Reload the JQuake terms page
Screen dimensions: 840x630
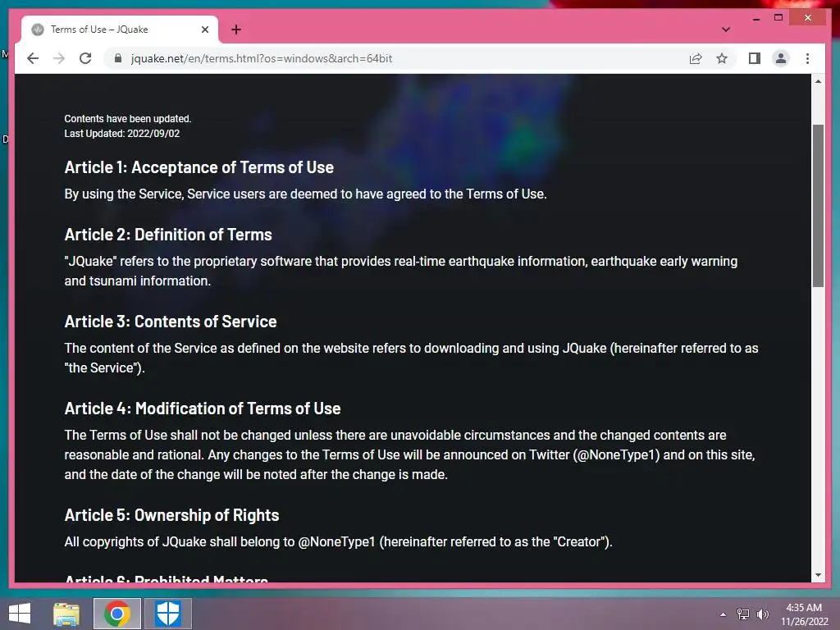click(85, 58)
